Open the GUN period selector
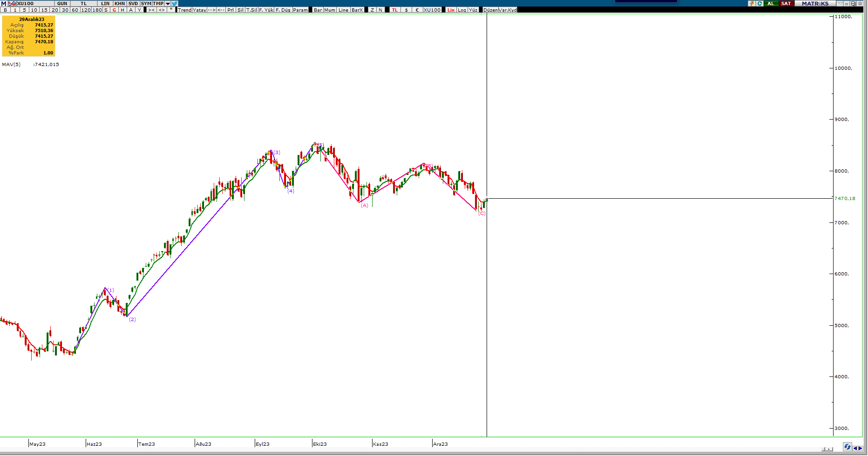This screenshot has height=456, width=868. click(x=62, y=3)
